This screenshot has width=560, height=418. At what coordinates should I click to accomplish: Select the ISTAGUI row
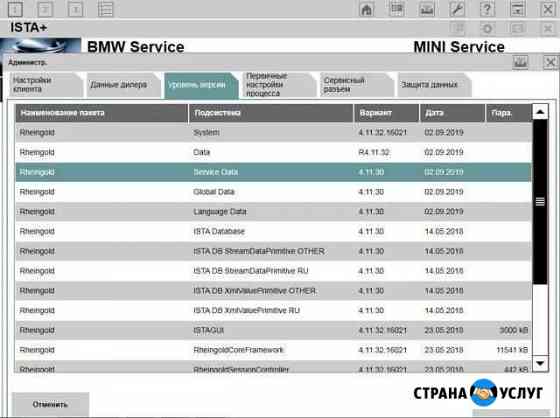point(273,330)
